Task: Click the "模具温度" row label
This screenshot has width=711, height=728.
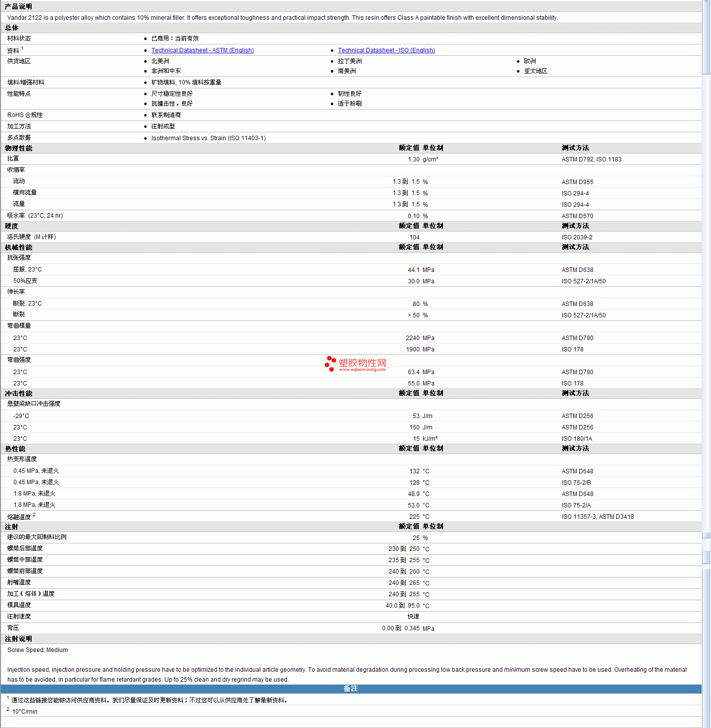Action: 19,605
